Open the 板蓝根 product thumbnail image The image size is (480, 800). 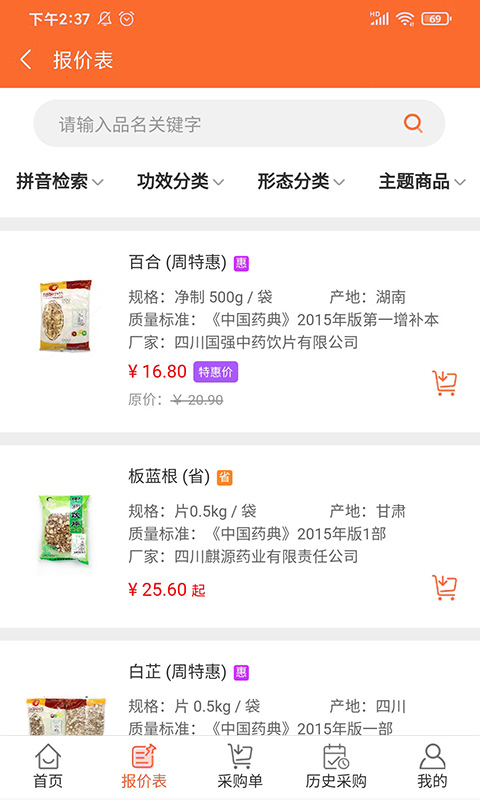(x=64, y=530)
